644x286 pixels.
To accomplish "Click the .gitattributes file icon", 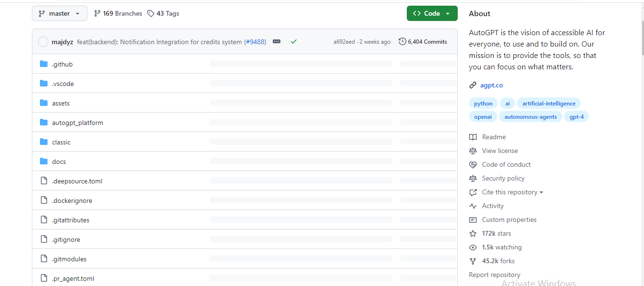I will tap(44, 220).
